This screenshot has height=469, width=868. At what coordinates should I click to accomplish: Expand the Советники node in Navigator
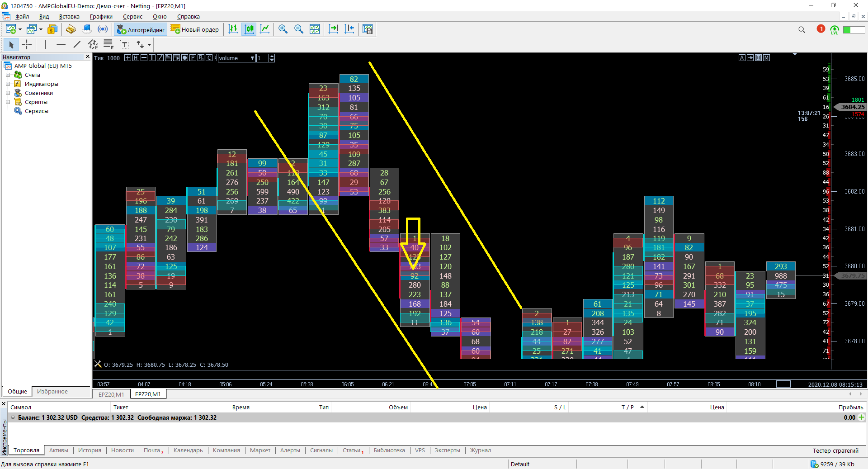pyautogui.click(x=8, y=93)
